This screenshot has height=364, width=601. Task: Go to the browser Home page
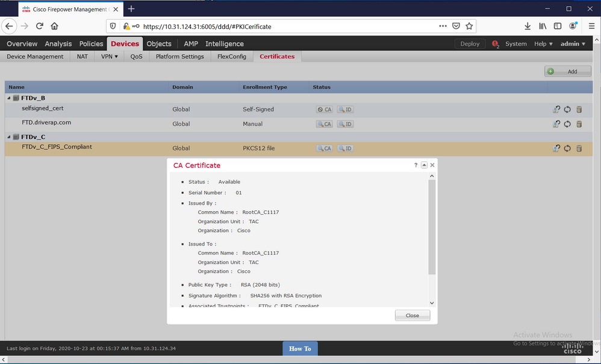tap(54, 26)
